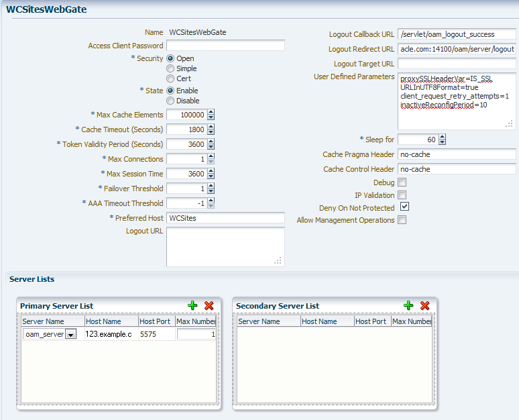Increase Token Validity Period value
The image size is (519, 420).
211,142
